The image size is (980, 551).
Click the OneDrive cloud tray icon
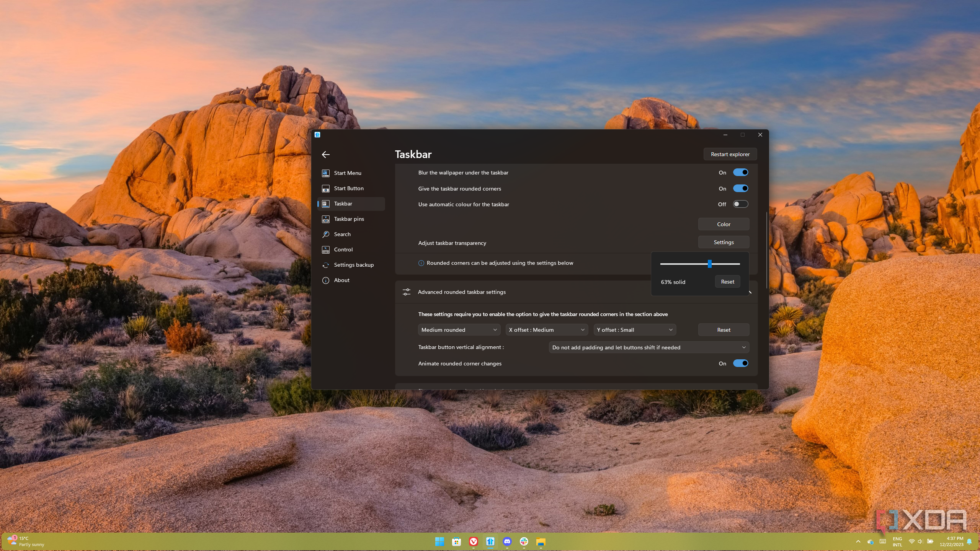870,541
